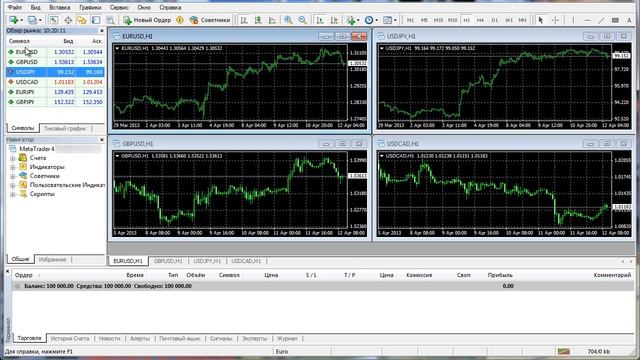The width and height of the screenshot is (640, 360).
Task: Expand the Счета tree node
Action: click(13, 158)
